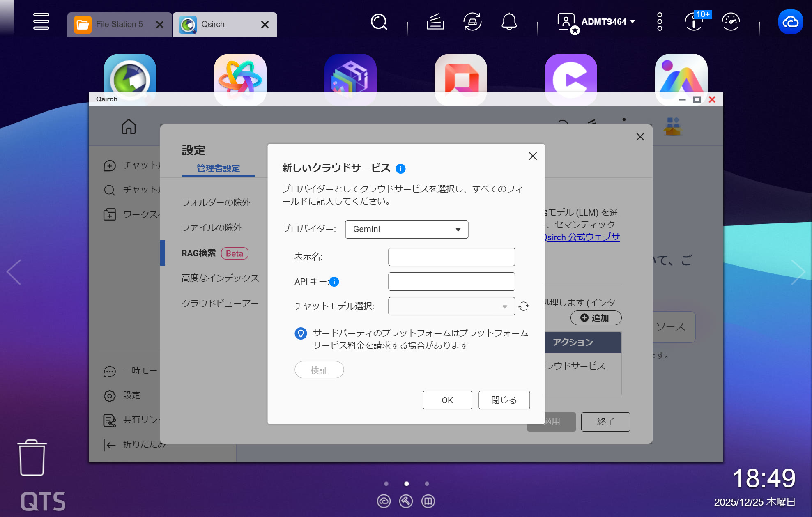Click the refresh icon beside chat model selector
Image resolution: width=812 pixels, height=517 pixels.
coord(523,306)
